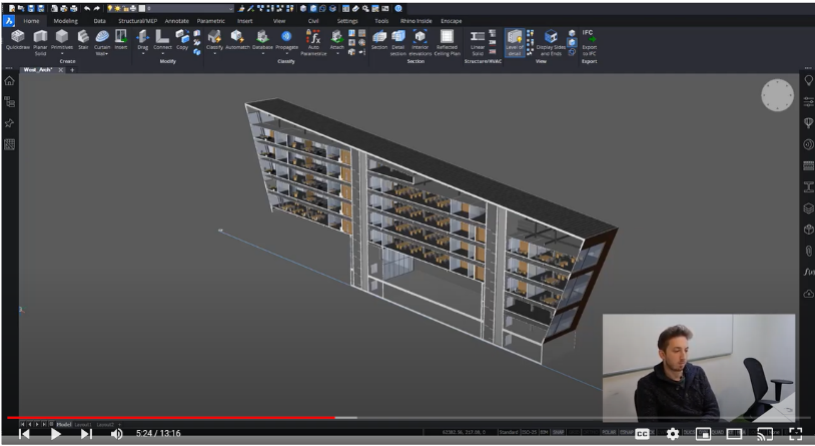Skip to the next video
Image resolution: width=815 pixels, height=446 pixels.
(86, 434)
